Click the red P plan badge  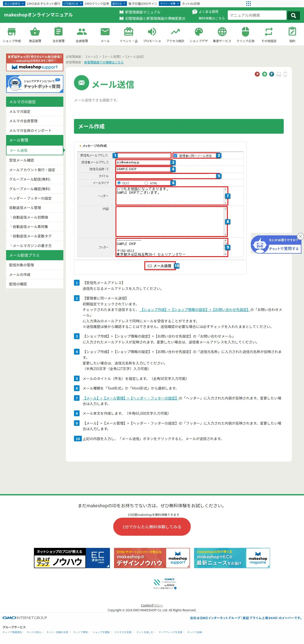(257, 74)
